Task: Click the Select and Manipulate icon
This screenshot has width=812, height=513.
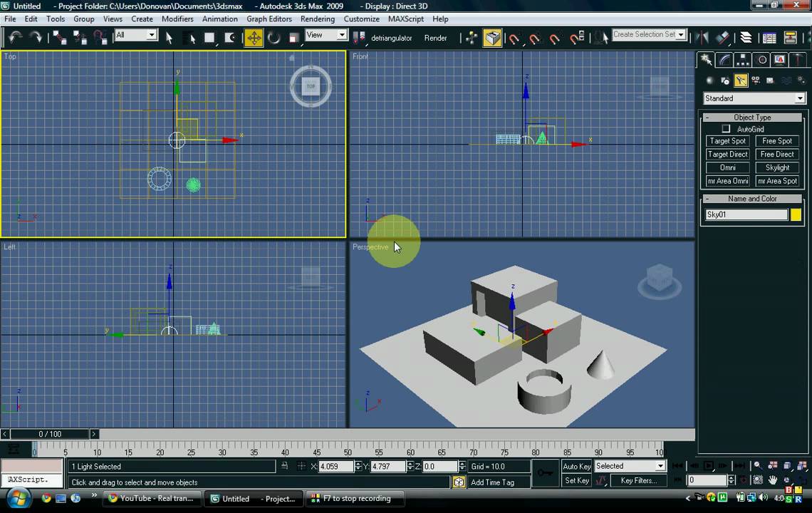Action: (x=472, y=37)
